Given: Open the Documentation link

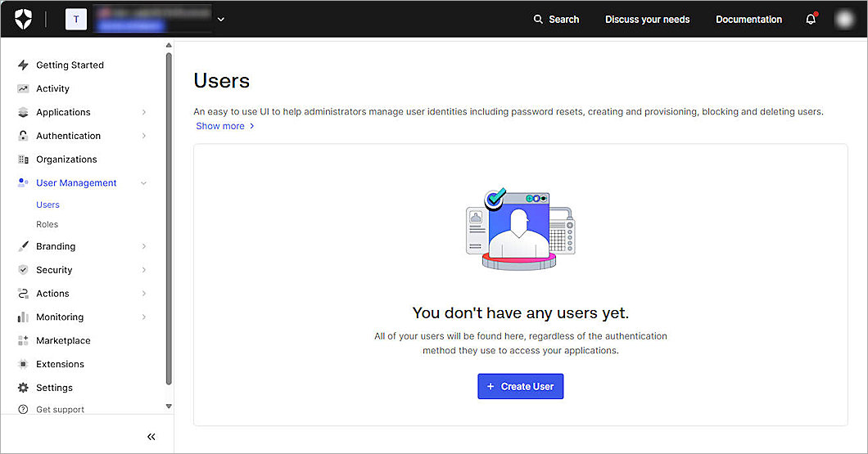Looking at the screenshot, I should pyautogui.click(x=748, y=20).
